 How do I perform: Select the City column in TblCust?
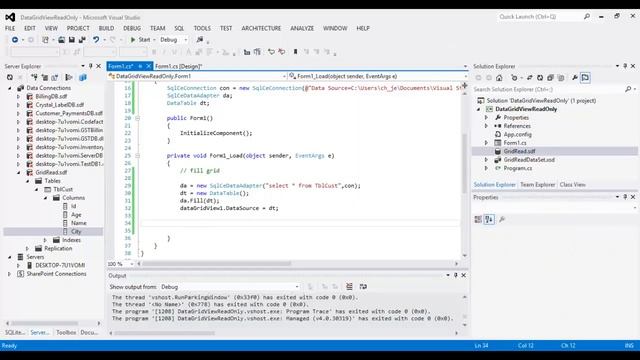pos(76,231)
